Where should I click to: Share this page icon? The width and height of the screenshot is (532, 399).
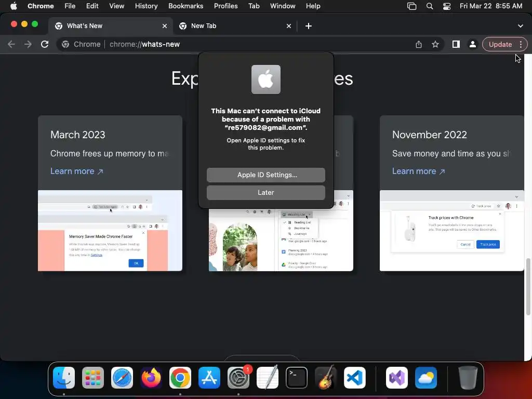(x=418, y=44)
